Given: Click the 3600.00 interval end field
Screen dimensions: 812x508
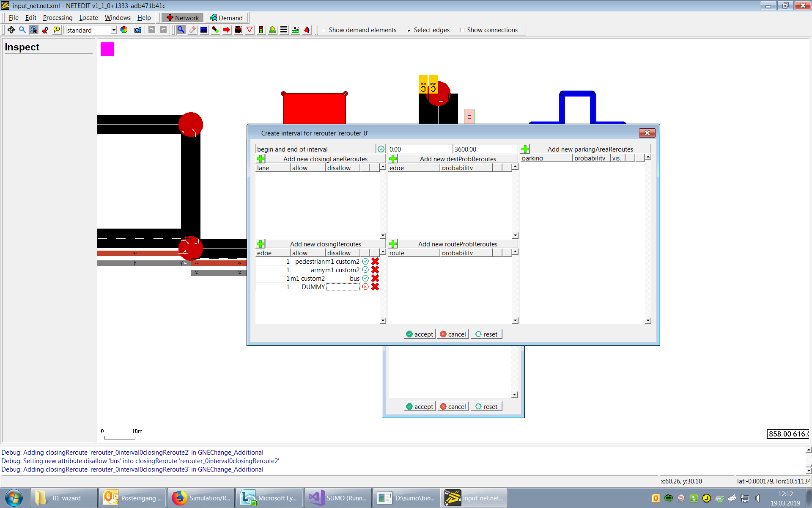Looking at the screenshot, I should 485,149.
